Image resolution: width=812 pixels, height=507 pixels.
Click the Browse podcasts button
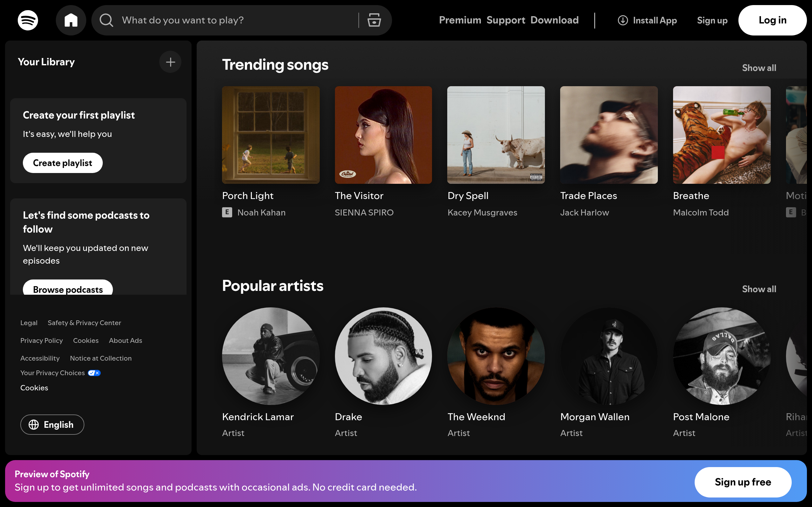point(68,289)
